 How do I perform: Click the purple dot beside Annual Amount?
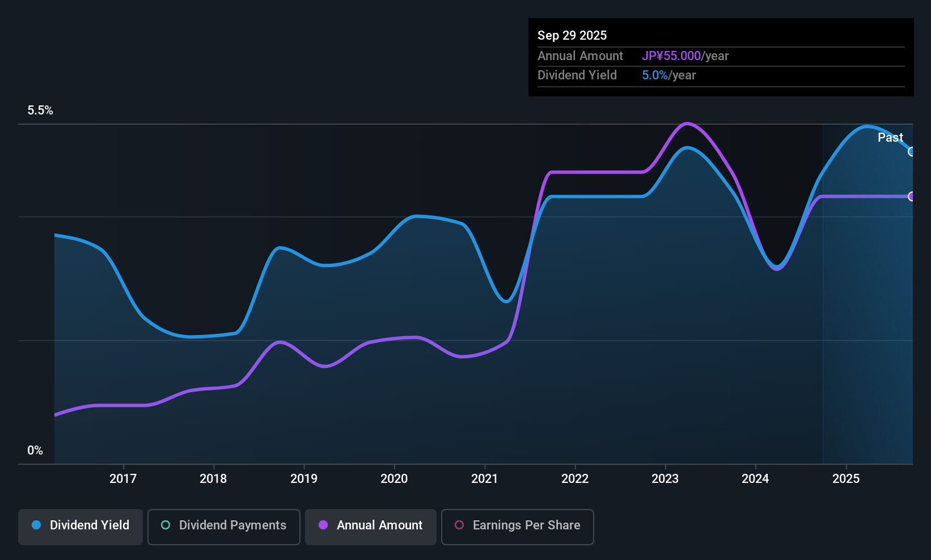pos(323,525)
